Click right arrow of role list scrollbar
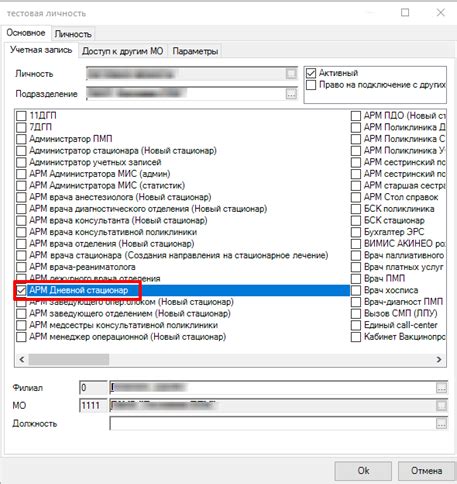457x484 pixels. point(439,360)
